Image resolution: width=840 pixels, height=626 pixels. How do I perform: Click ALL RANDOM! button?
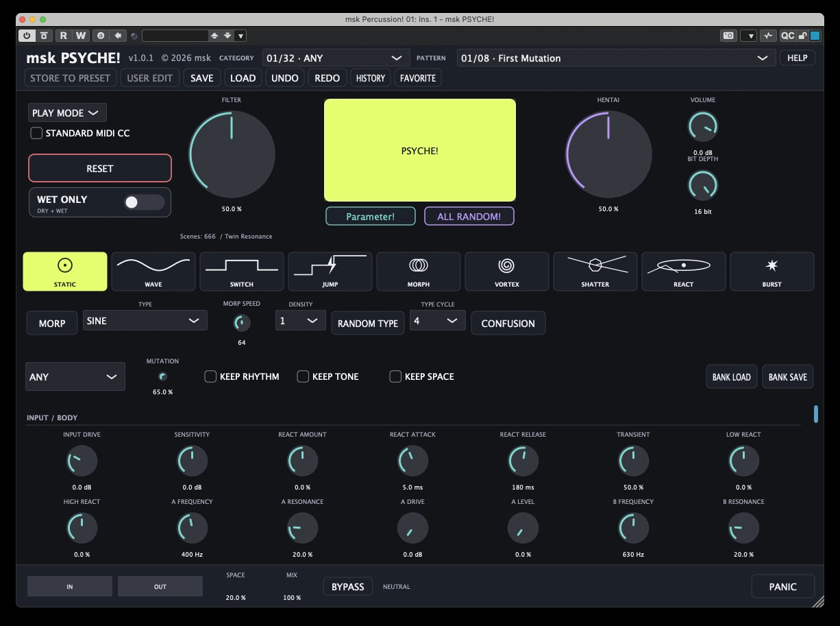pyautogui.click(x=469, y=217)
